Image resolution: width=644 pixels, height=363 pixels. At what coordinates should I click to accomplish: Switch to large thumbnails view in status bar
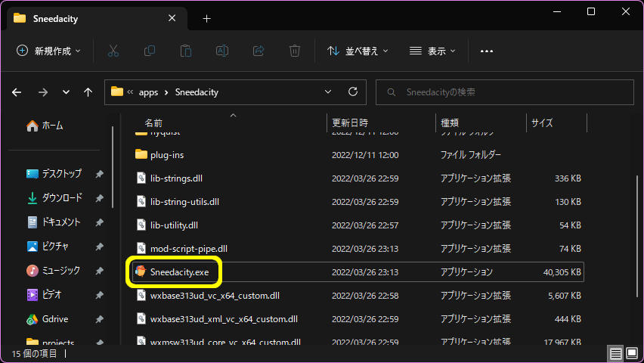632,353
